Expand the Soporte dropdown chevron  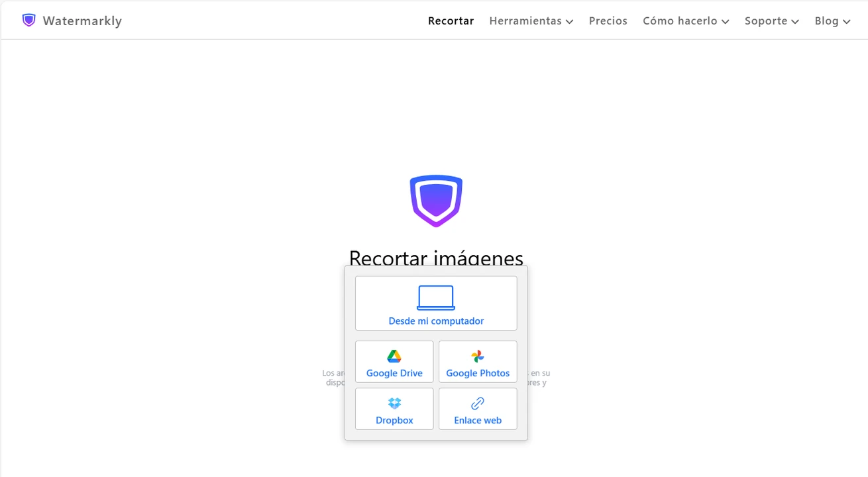(795, 22)
